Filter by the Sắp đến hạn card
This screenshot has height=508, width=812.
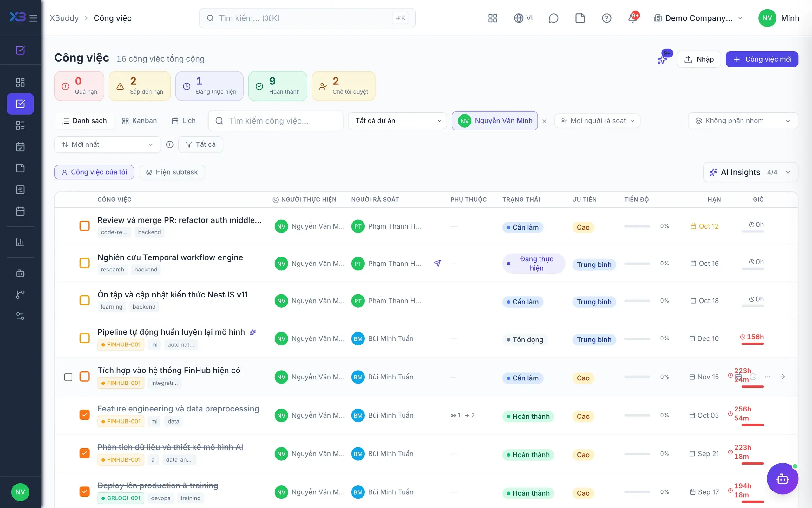pos(140,86)
